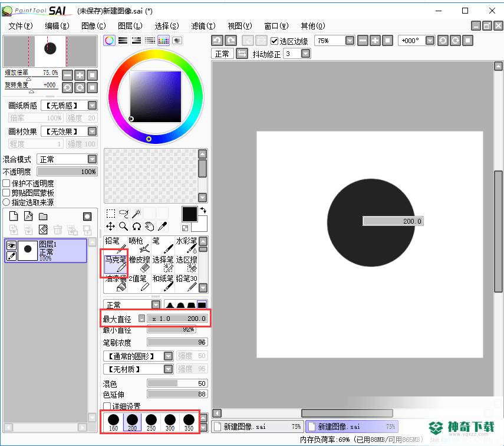Click the 正常 selection mode button
The height and width of the screenshot is (446, 504).
222,54
